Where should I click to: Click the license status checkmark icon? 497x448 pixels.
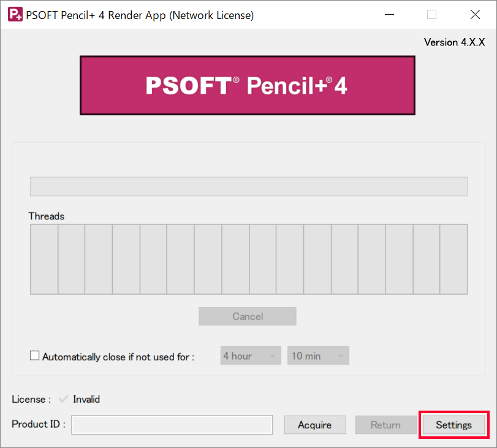pyautogui.click(x=63, y=400)
